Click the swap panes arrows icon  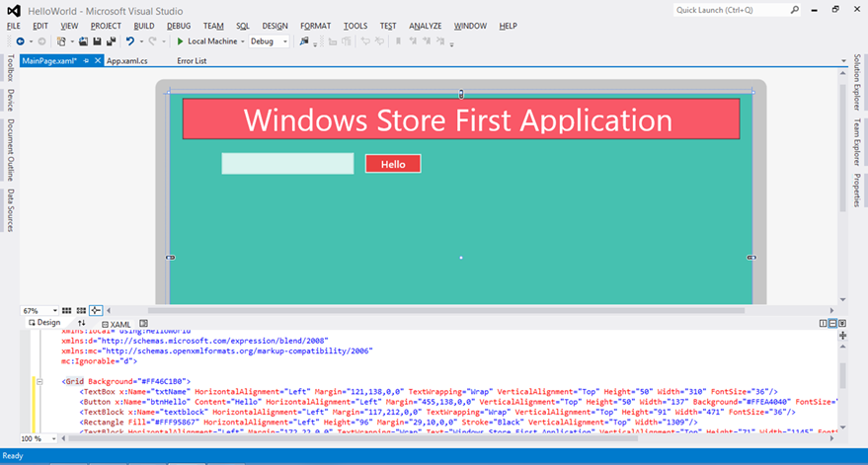(x=81, y=323)
